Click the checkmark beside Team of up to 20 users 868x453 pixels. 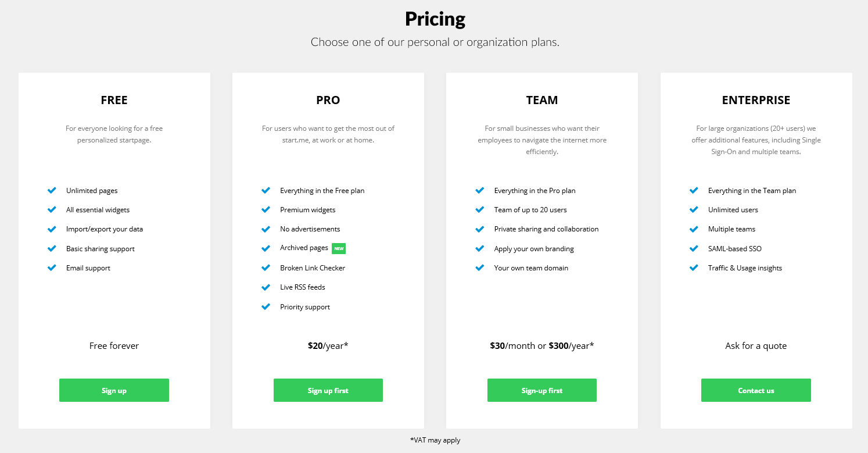coord(479,209)
